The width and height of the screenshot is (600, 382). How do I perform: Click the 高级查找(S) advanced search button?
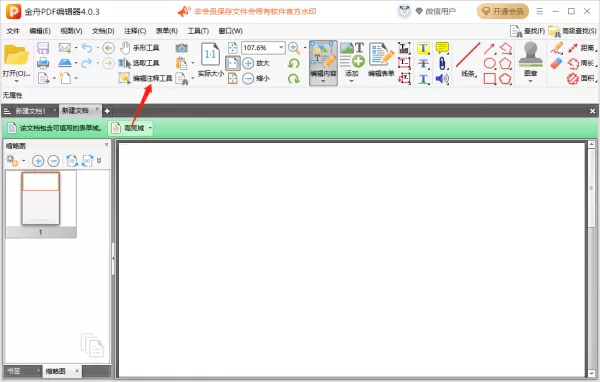tap(572, 31)
